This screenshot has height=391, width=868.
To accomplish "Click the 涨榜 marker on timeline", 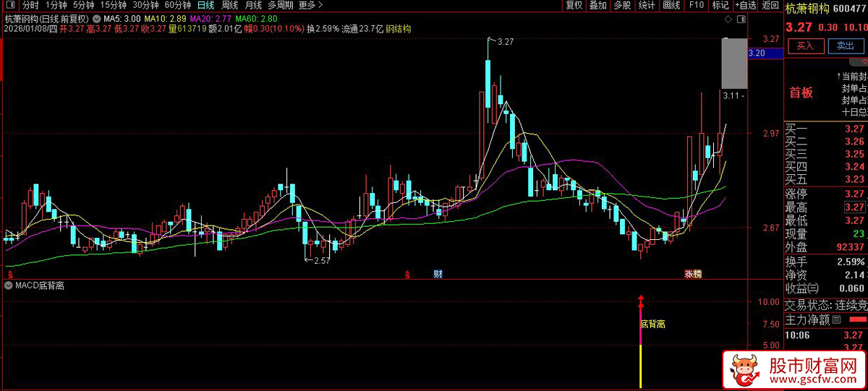I will pyautogui.click(x=693, y=274).
